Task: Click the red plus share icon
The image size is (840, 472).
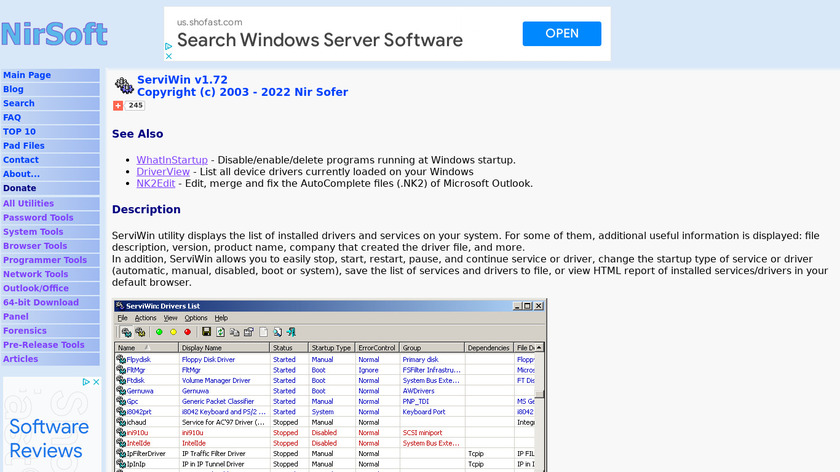Action: tap(118, 105)
